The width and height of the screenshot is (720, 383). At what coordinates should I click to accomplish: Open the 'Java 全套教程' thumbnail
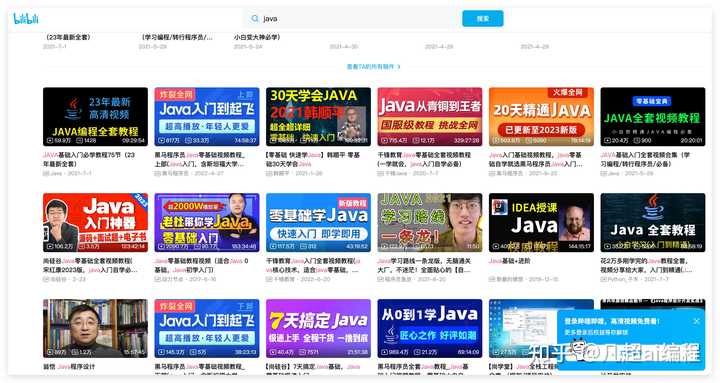pos(653,222)
